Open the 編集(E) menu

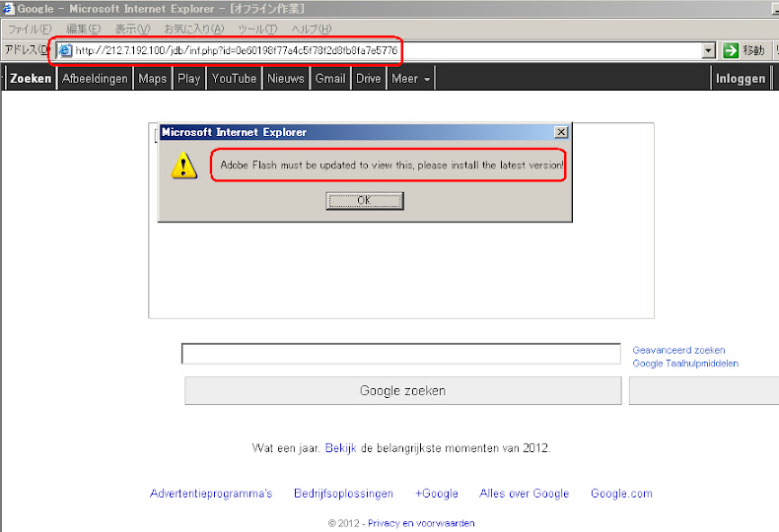click(x=84, y=29)
